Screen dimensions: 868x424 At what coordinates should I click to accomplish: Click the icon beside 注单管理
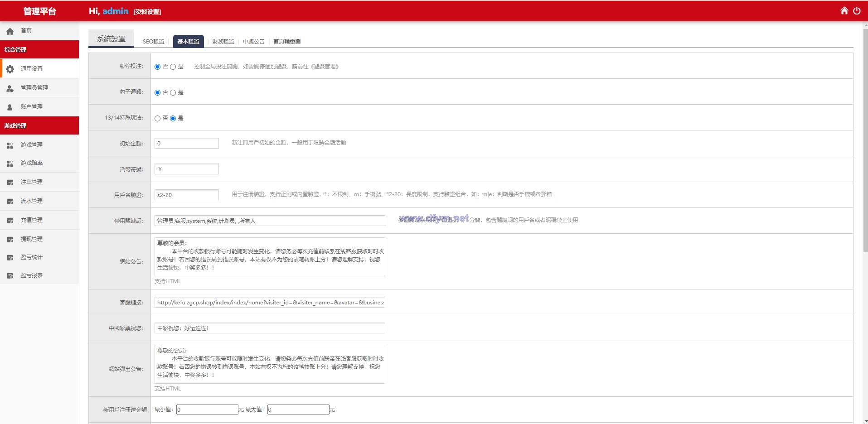click(10, 183)
